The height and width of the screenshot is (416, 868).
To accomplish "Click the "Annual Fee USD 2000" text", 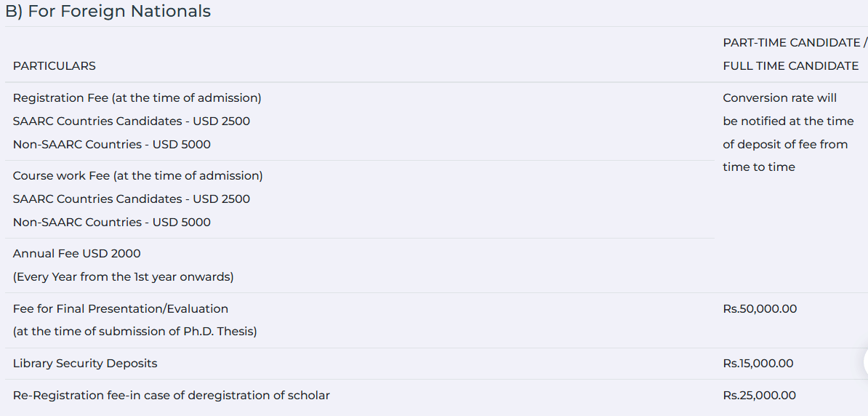I will 76,254.
